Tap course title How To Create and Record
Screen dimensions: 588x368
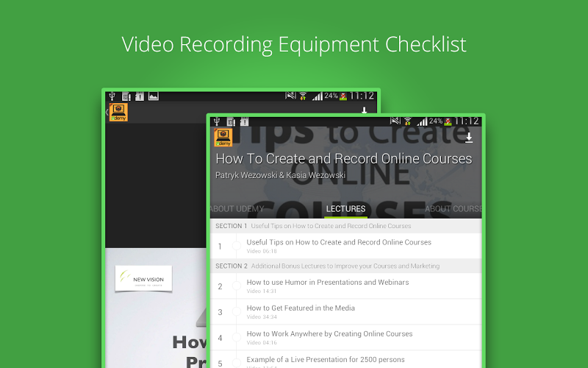pos(343,159)
